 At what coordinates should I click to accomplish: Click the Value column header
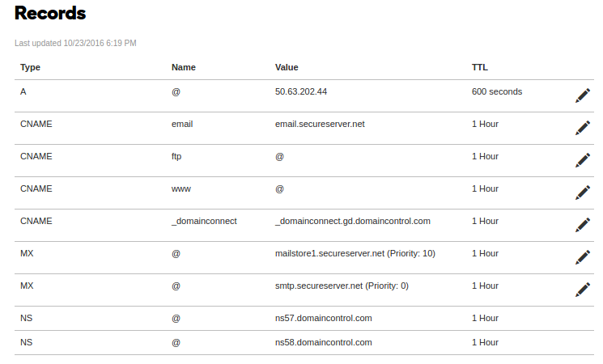[x=287, y=67]
